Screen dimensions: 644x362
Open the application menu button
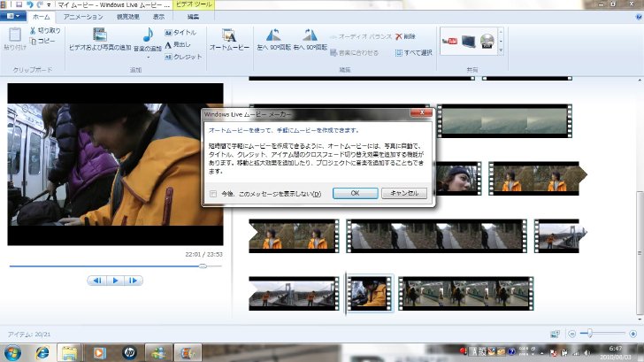coord(13,16)
